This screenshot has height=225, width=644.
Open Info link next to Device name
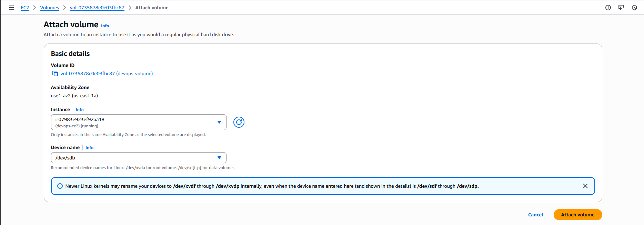(90, 148)
